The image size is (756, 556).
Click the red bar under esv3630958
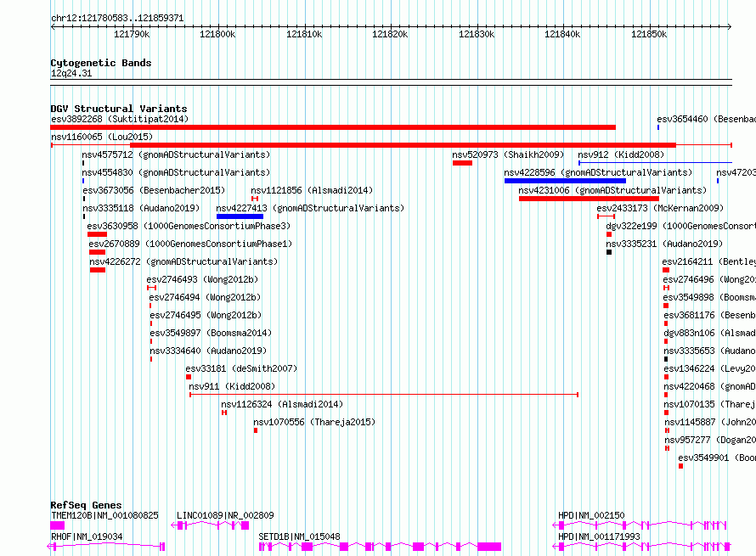97,234
